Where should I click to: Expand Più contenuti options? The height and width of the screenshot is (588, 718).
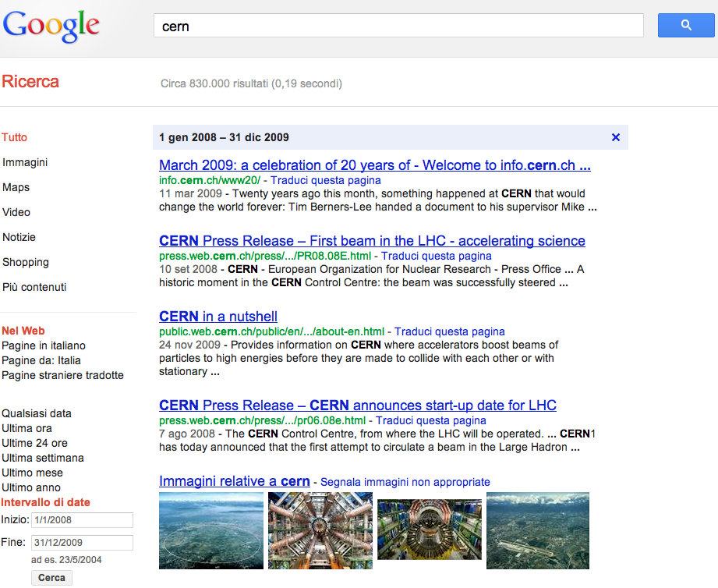click(x=34, y=287)
